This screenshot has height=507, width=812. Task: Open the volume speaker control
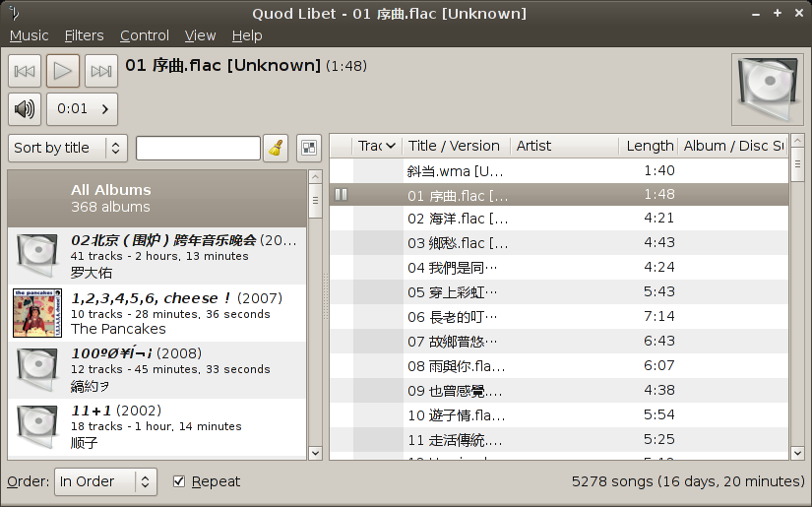(25, 109)
